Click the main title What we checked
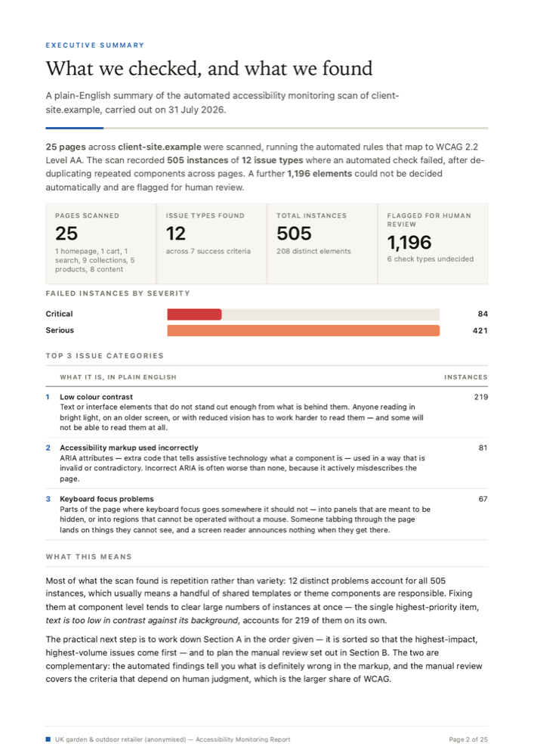This screenshot has width=534, height=756. tap(209, 68)
